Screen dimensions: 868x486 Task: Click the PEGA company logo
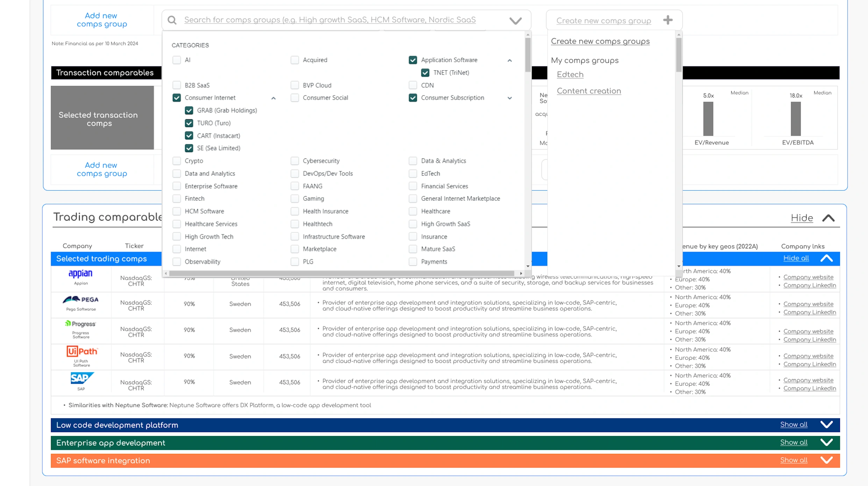coord(81,300)
